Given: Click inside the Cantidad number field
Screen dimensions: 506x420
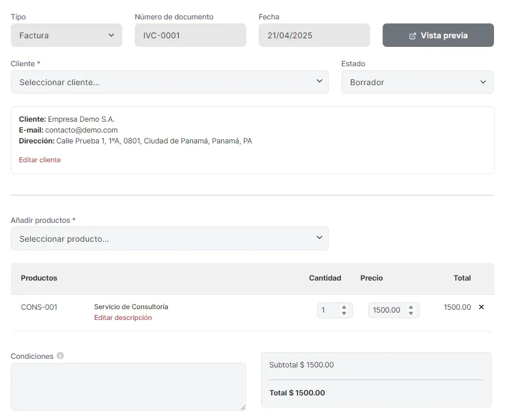Looking at the screenshot, I should 328,310.
